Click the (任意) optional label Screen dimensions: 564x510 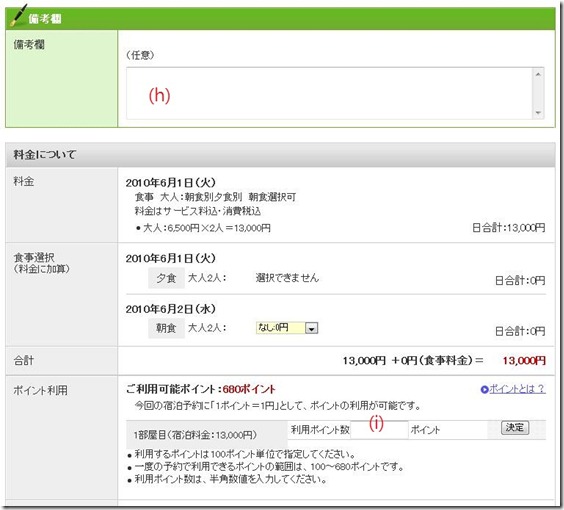click(x=140, y=55)
